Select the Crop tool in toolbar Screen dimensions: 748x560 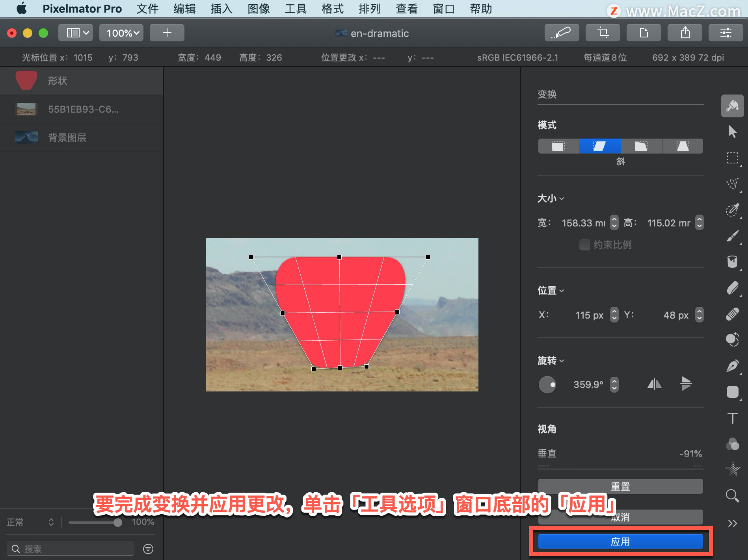tap(603, 33)
